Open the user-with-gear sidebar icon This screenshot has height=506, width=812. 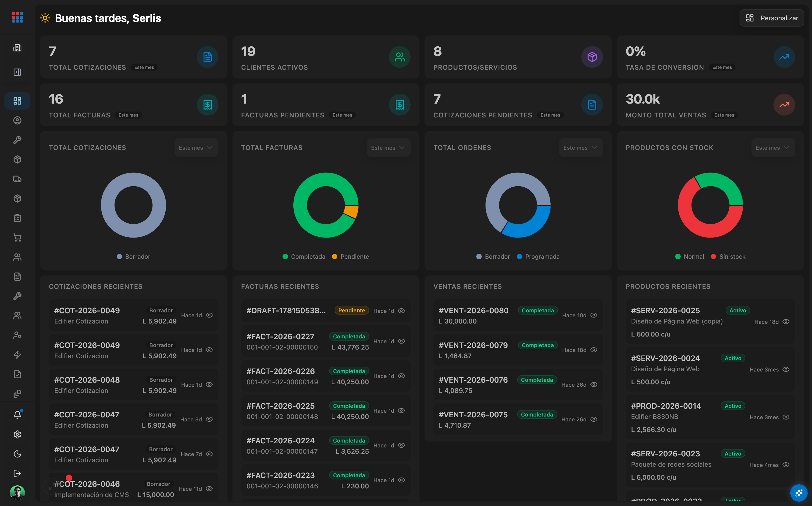(x=17, y=335)
